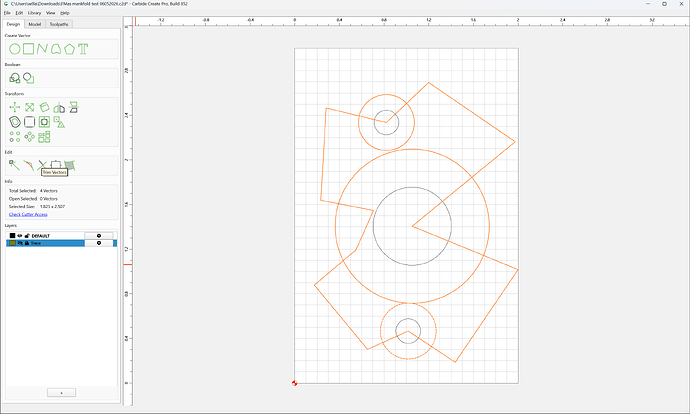Screen dimensions: 690x414
Task: Open the second Boolean overlapping shapes tool
Action: coord(29,78)
